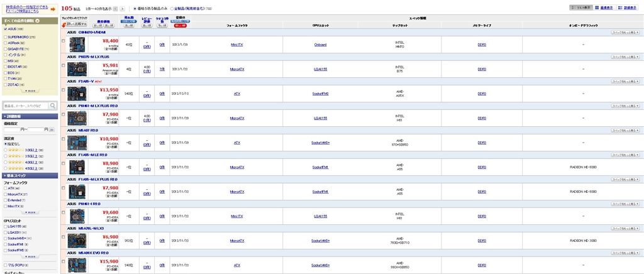
Task: Uncheck the ASUS manufacturer filter
Action: 5,29
